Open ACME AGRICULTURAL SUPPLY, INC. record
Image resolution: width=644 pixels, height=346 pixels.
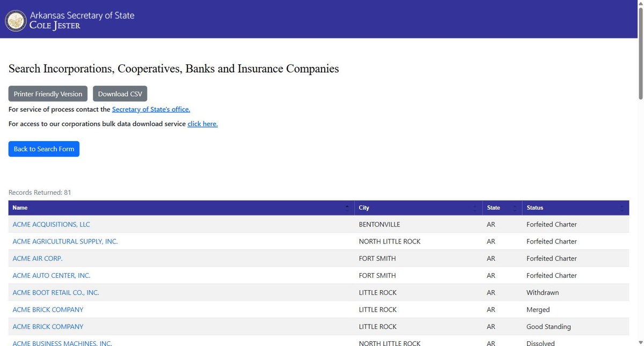pos(65,241)
